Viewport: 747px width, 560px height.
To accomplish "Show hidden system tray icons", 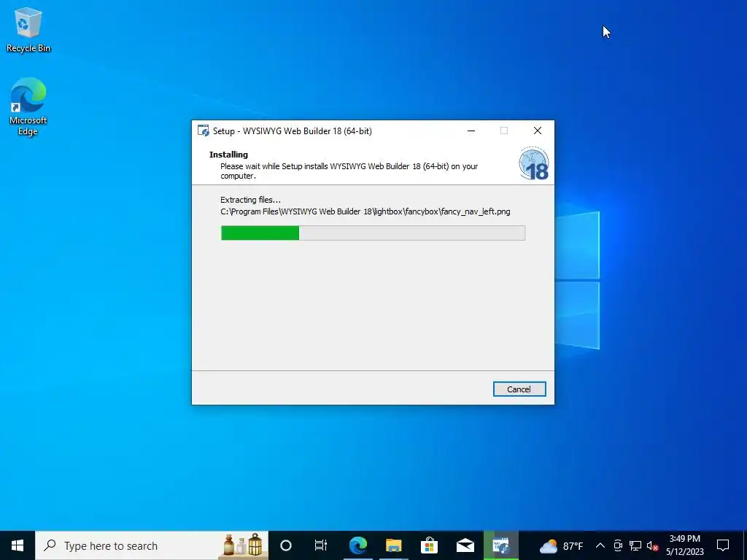I will 600,545.
